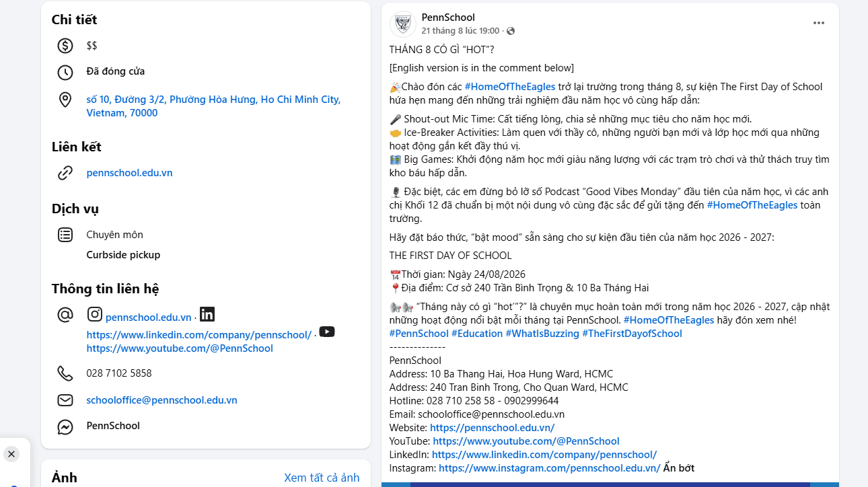Click the clock hours icon
868x487 pixels.
pos(65,73)
